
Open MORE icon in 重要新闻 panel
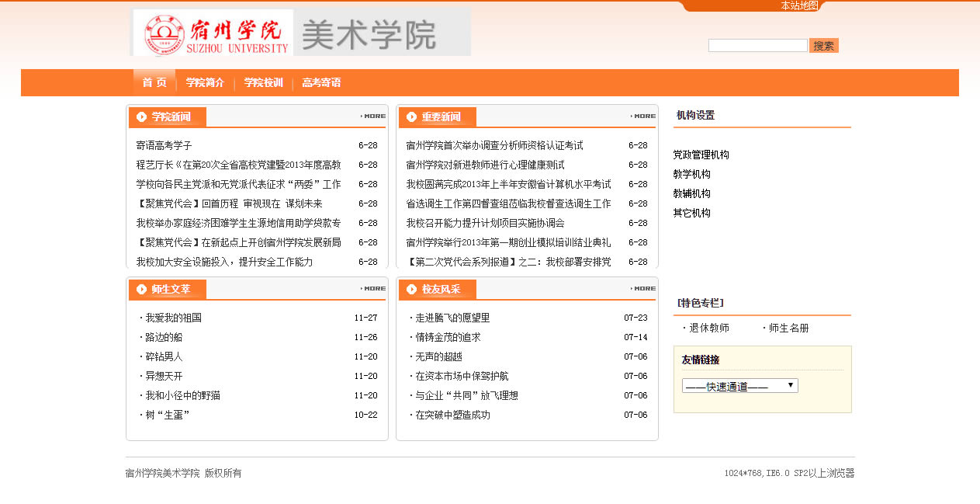pos(643,116)
